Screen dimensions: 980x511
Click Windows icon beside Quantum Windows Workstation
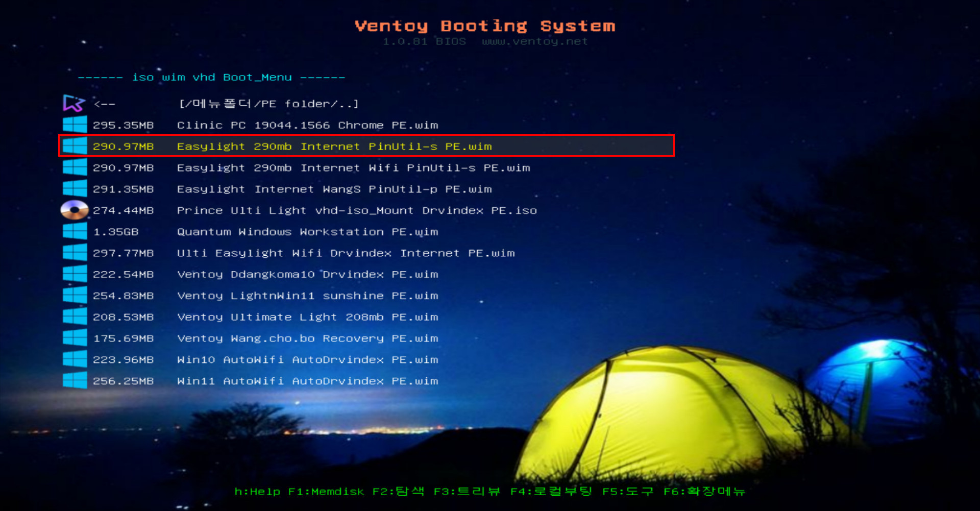(75, 232)
